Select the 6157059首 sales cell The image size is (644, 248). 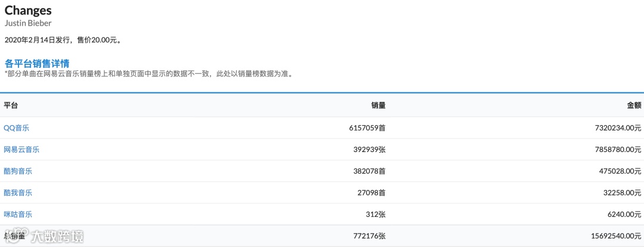point(367,128)
